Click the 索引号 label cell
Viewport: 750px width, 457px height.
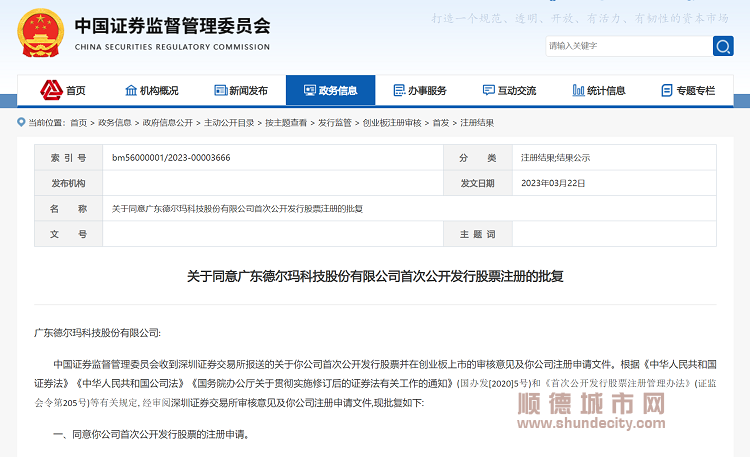point(68,157)
